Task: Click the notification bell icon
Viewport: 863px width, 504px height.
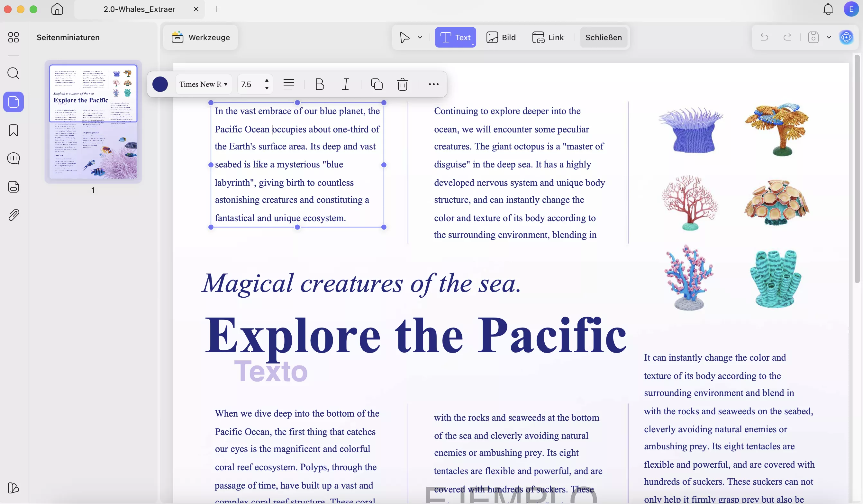Action: (828, 9)
